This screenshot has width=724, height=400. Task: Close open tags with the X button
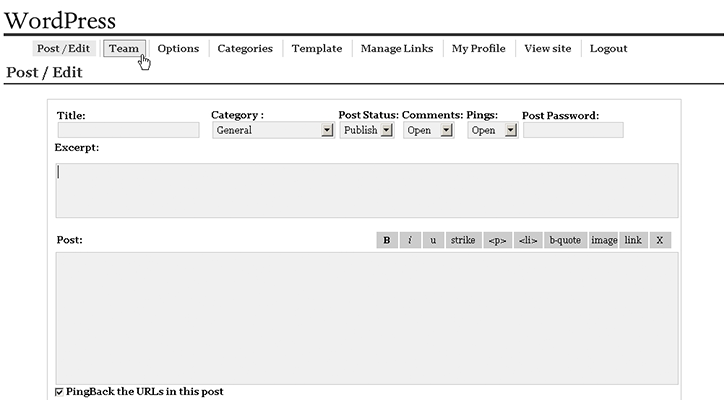click(660, 240)
